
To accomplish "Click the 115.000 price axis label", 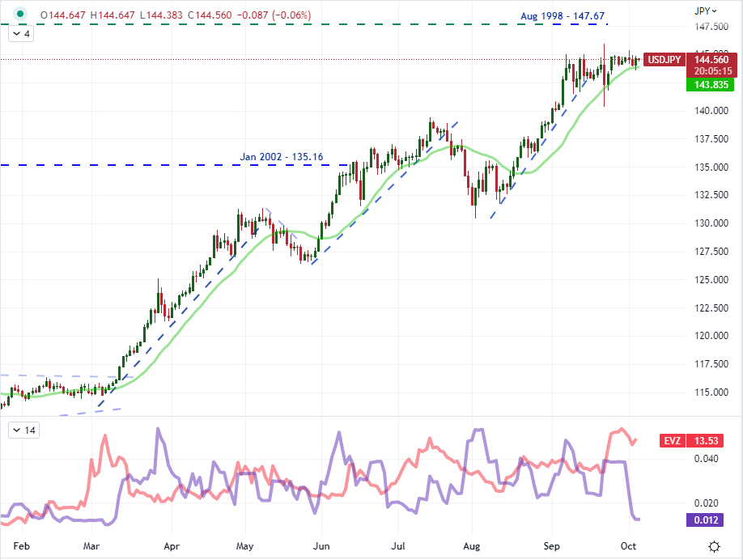I will pyautogui.click(x=711, y=392).
